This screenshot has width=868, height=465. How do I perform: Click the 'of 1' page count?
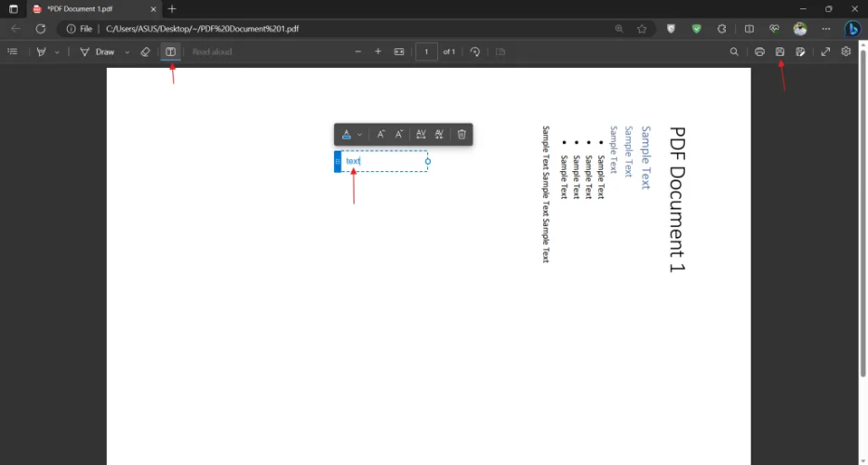449,51
